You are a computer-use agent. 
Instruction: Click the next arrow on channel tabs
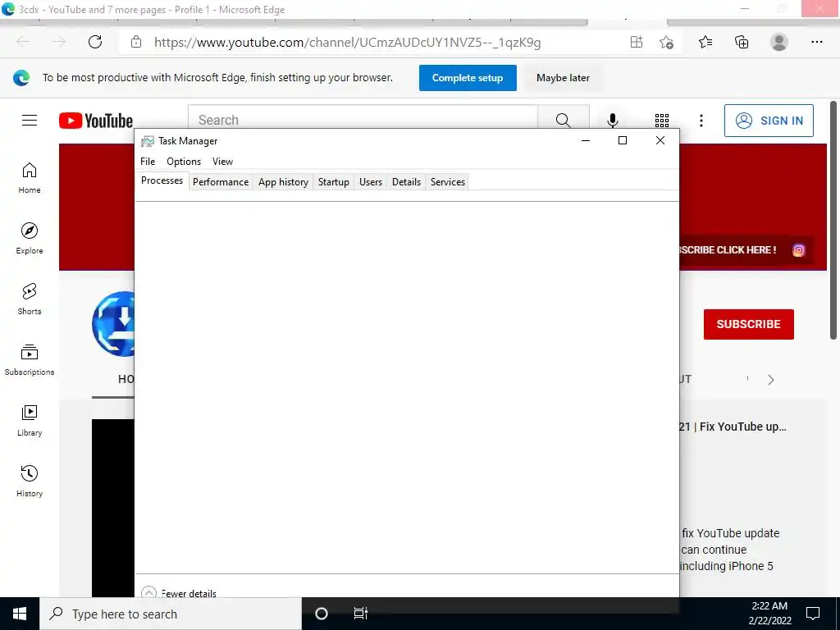771,380
